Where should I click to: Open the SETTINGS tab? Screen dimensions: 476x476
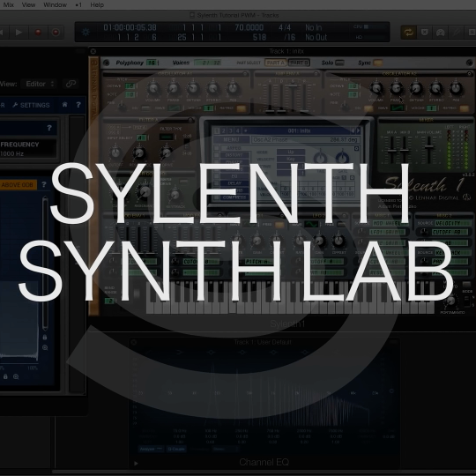(x=31, y=105)
